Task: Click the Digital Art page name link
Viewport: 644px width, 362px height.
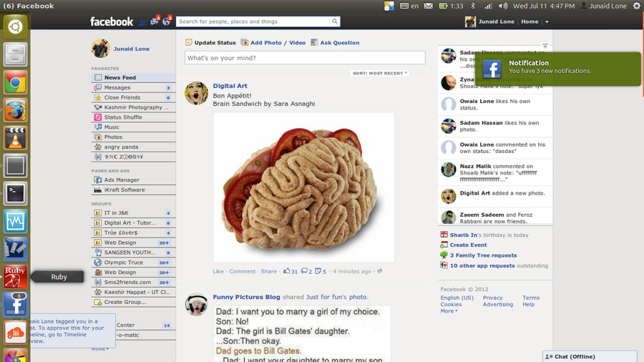Action: (230, 86)
